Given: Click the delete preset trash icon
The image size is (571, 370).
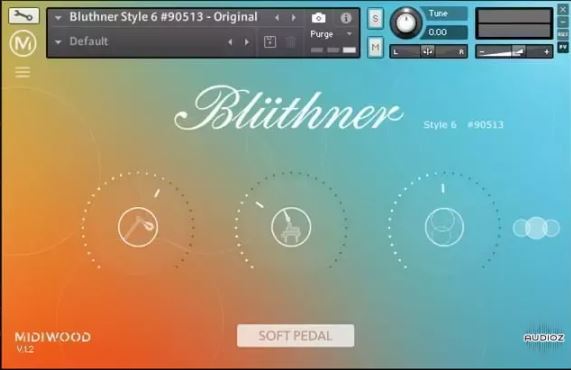Looking at the screenshot, I should (290, 42).
